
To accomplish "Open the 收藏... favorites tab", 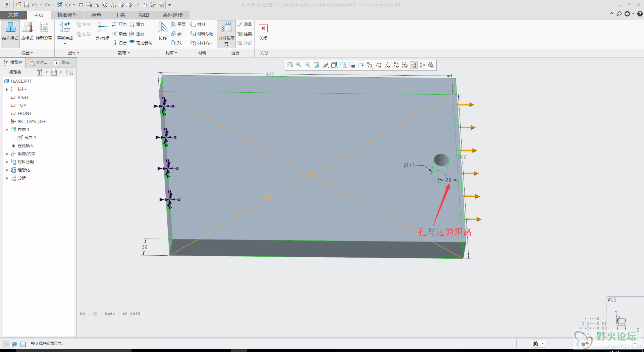I will click(x=63, y=62).
